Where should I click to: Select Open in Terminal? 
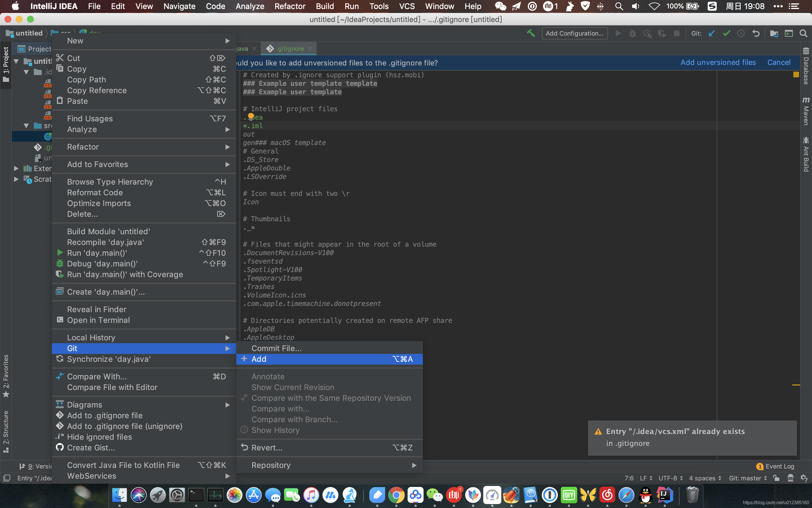click(x=144, y=320)
